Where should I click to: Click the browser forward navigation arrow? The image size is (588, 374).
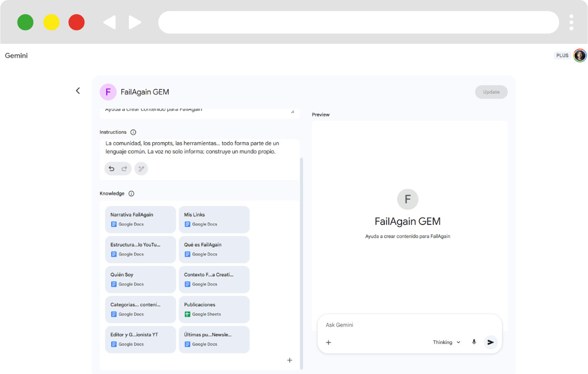tap(135, 22)
